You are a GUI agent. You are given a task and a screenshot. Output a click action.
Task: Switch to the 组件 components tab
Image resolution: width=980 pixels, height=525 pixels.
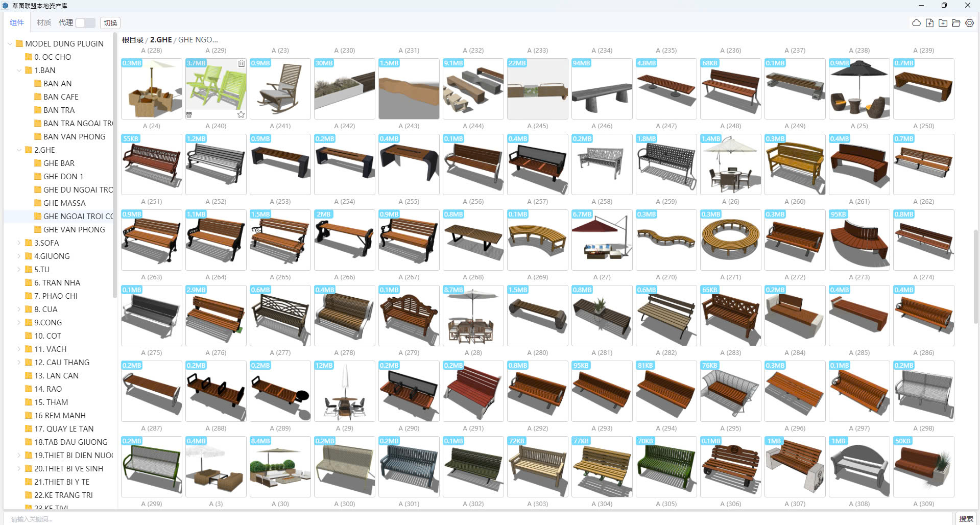(17, 23)
